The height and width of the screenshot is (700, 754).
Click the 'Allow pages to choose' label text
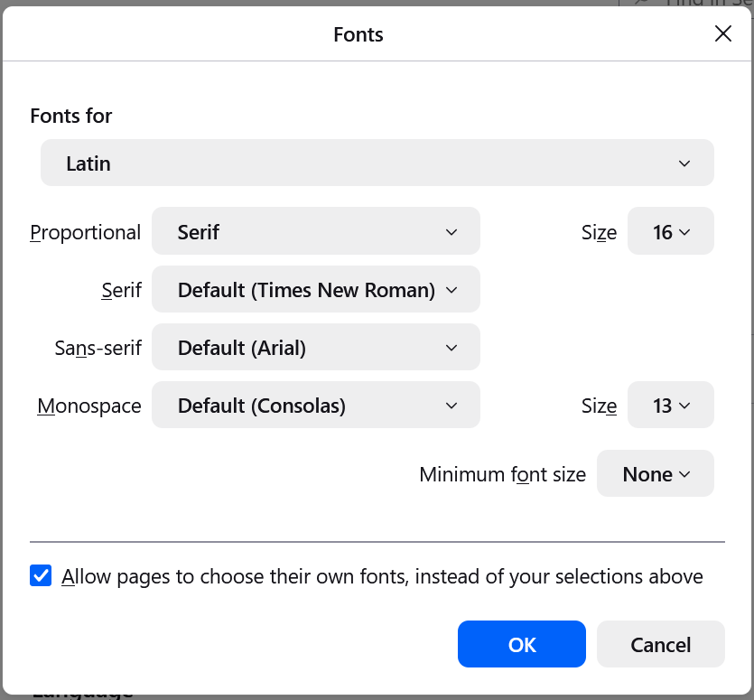[x=382, y=576]
